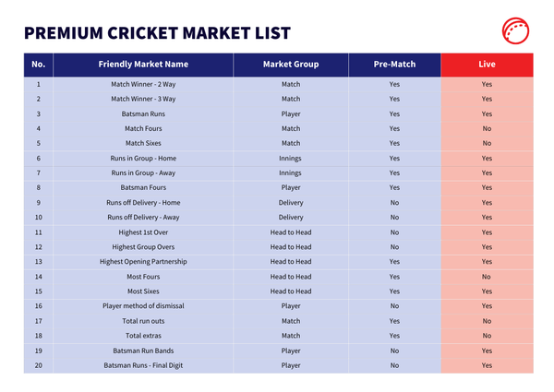Click 'Highest Opening Partnership' market name
This screenshot has width=554, height=392.
coord(143,262)
